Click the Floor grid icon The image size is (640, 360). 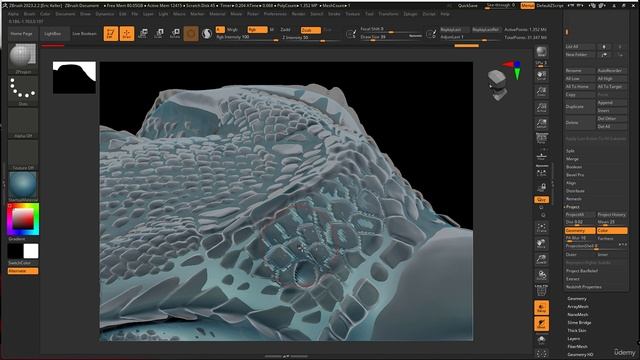[542, 156]
